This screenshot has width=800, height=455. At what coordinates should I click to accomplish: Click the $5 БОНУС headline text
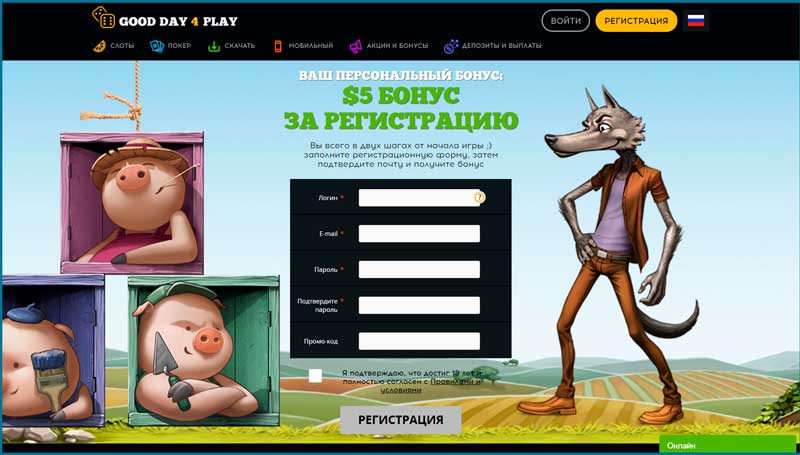click(401, 95)
